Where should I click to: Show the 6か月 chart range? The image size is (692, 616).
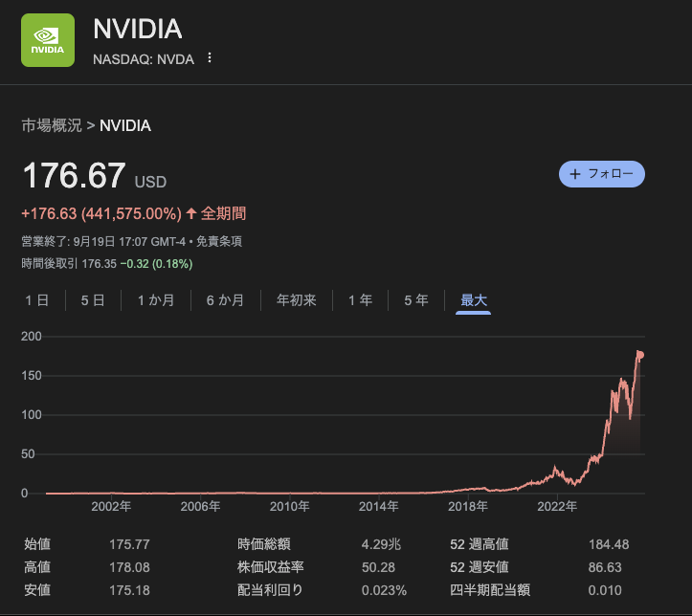click(225, 300)
